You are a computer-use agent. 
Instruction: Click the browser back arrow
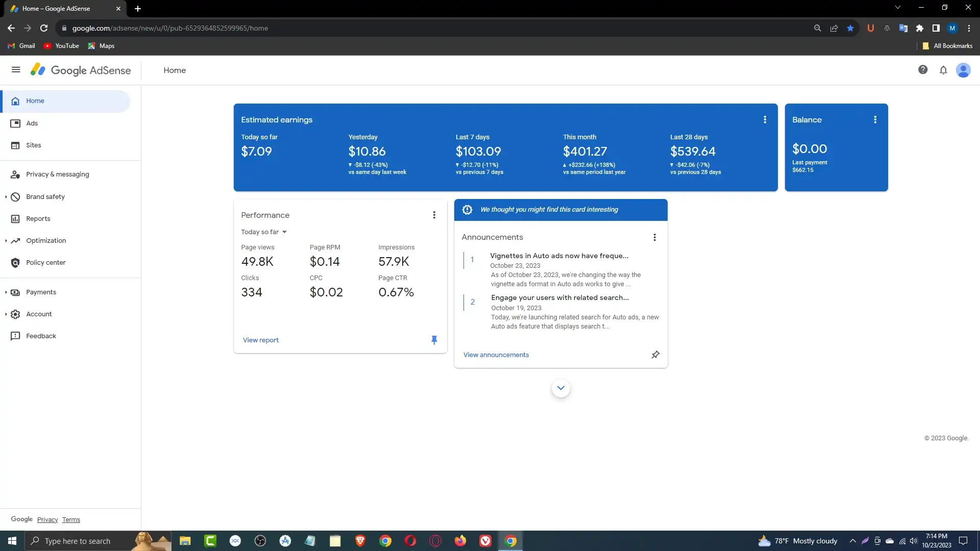coord(11,28)
